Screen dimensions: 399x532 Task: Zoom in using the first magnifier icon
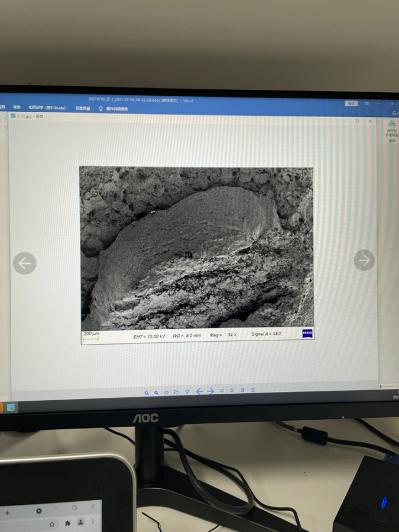[x=147, y=392]
